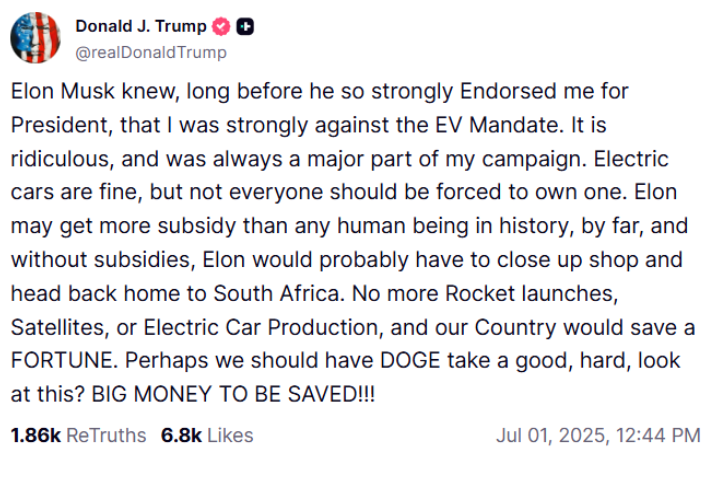The image size is (720, 480).
Task: Click the Likes label
Action: click(x=230, y=435)
